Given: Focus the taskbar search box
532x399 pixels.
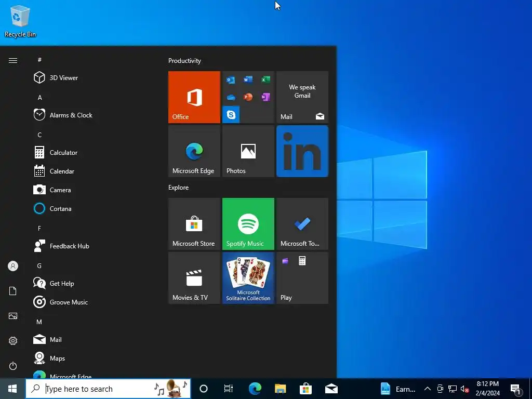Looking at the screenshot, I should [x=108, y=389].
